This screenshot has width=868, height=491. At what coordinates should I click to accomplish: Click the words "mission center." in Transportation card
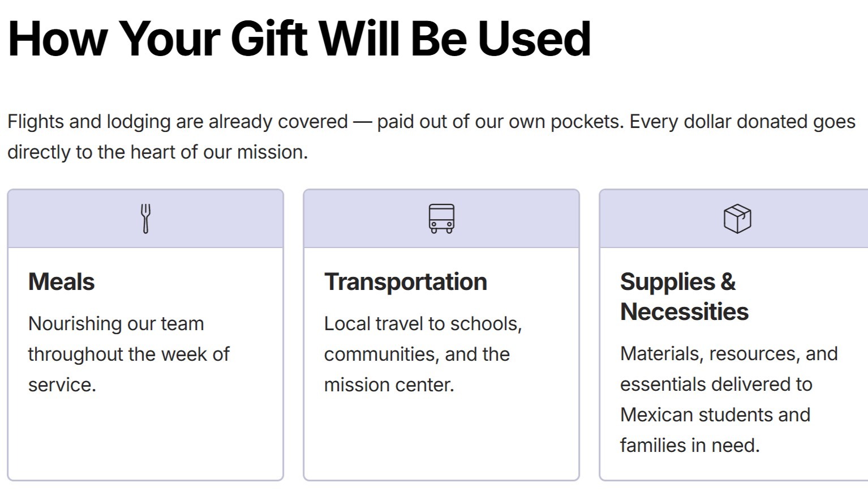389,385
